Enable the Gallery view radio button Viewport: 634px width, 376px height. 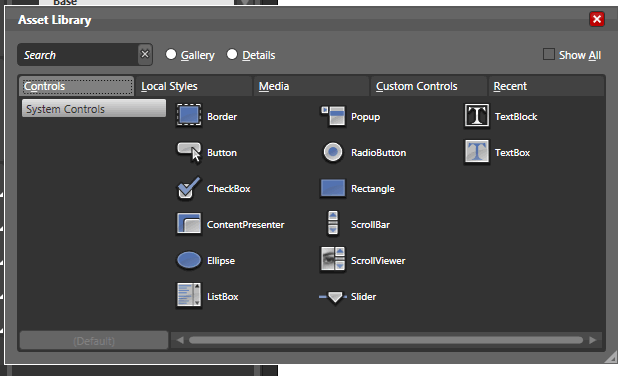[171, 54]
